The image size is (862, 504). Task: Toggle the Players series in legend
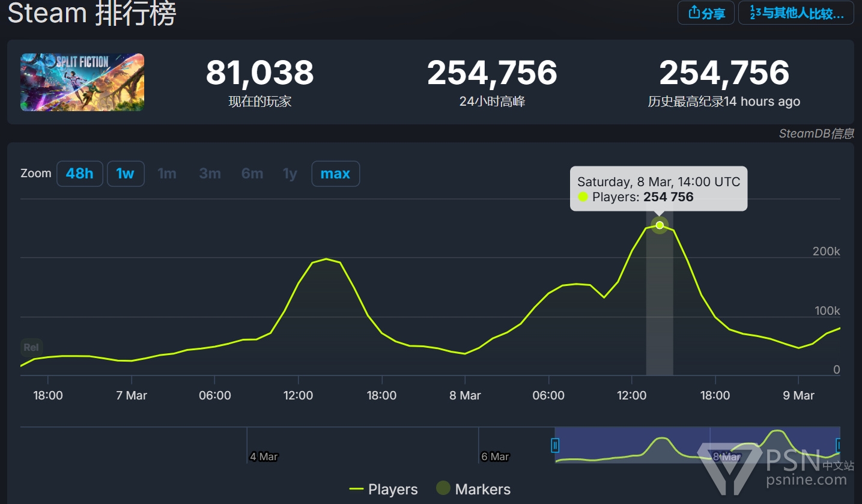383,489
